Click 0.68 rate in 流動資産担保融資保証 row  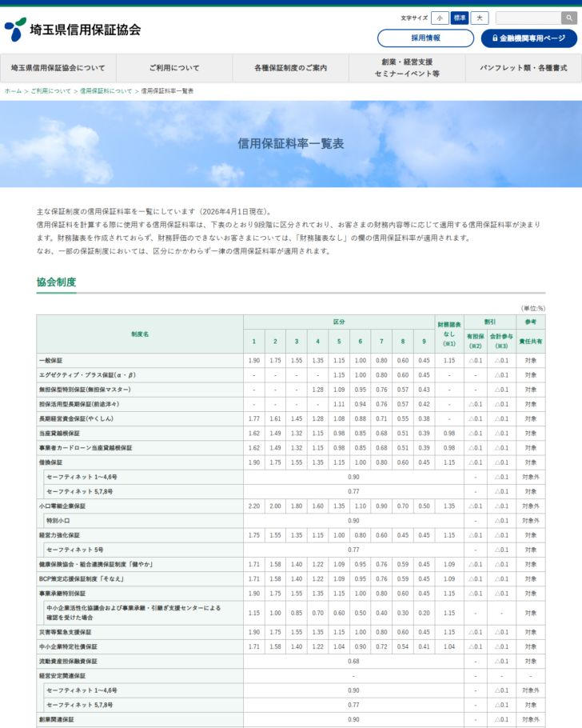(x=353, y=661)
